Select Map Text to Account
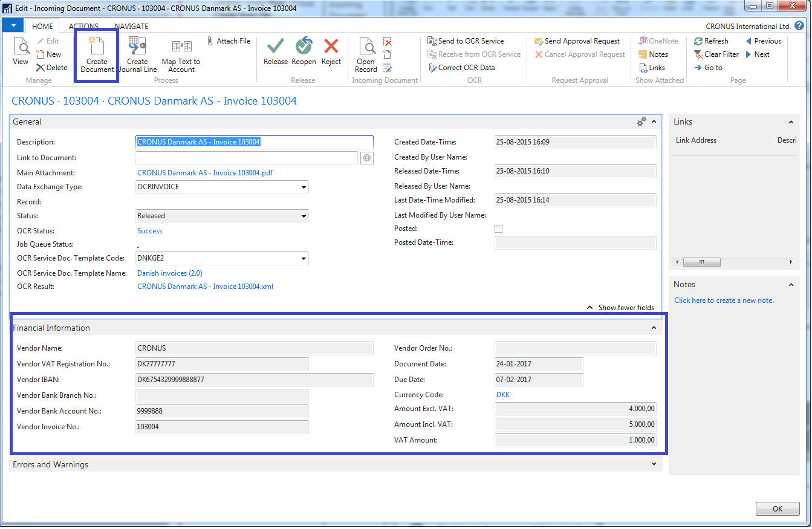The height and width of the screenshot is (529, 812). pyautogui.click(x=181, y=47)
